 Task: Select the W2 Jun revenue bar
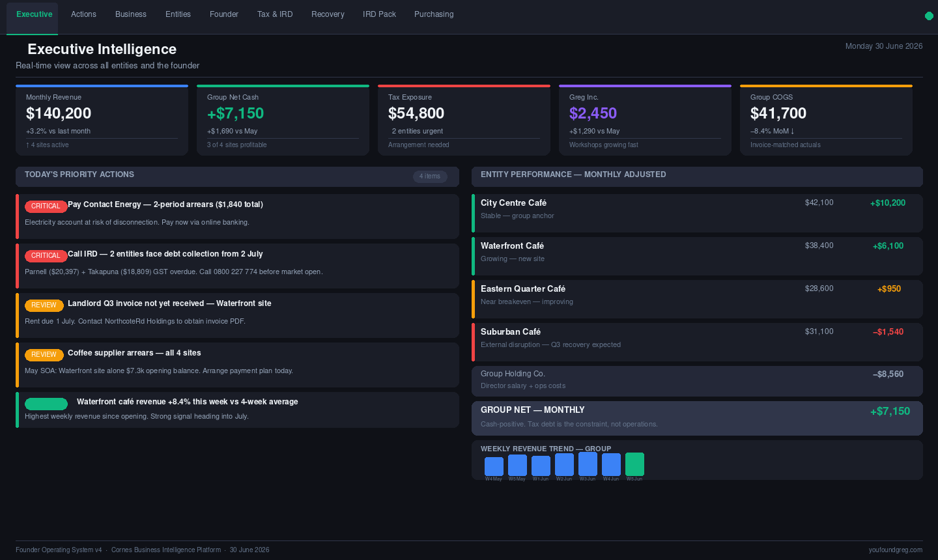click(x=564, y=464)
